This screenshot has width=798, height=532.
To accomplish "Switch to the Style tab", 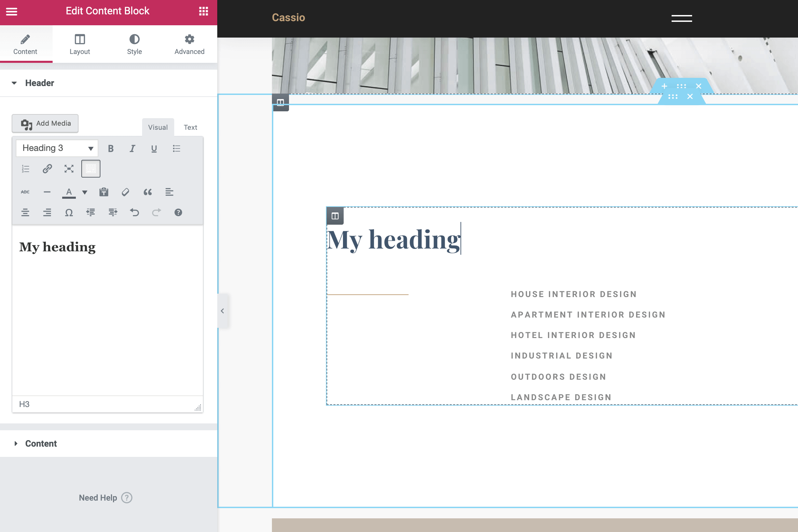I will (134, 44).
